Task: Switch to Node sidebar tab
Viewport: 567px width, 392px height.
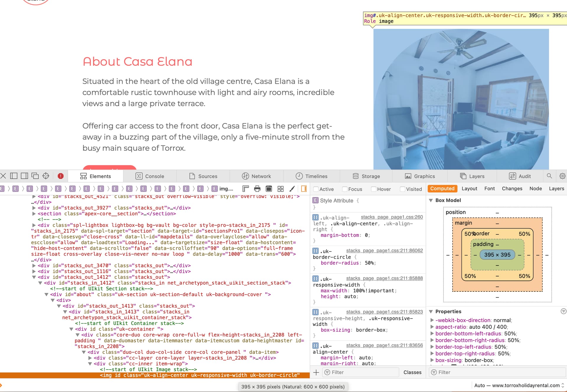Action: (535, 188)
